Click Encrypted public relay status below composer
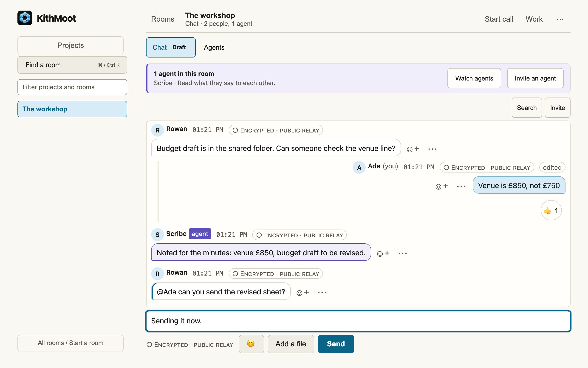Image resolution: width=588 pixels, height=368 pixels. (x=190, y=345)
